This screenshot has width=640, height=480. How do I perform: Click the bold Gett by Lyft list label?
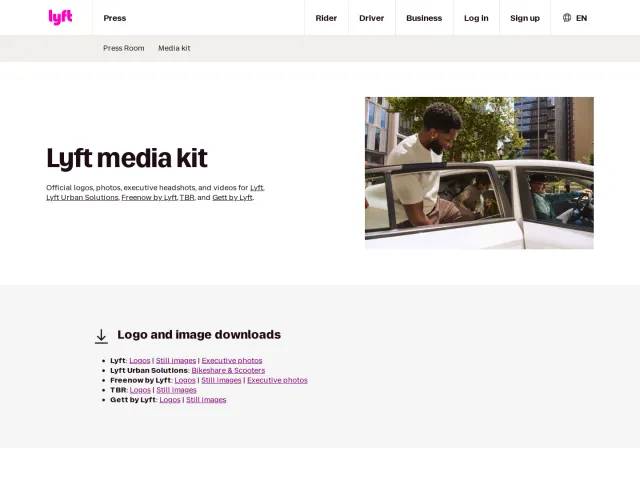click(133, 400)
